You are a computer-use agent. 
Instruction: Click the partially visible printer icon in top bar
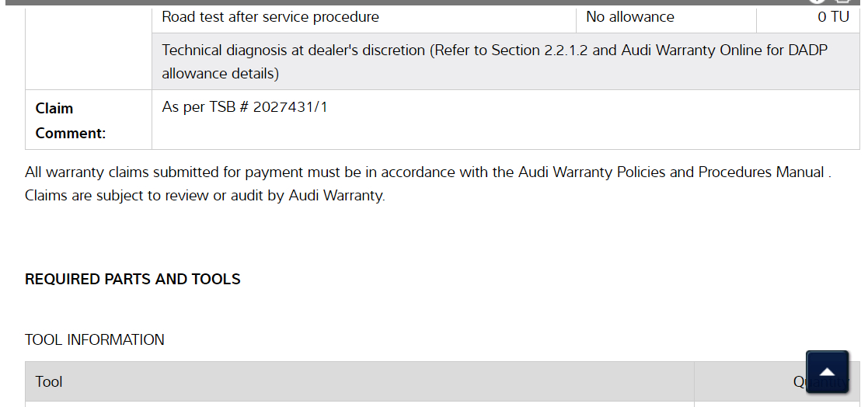click(x=842, y=2)
